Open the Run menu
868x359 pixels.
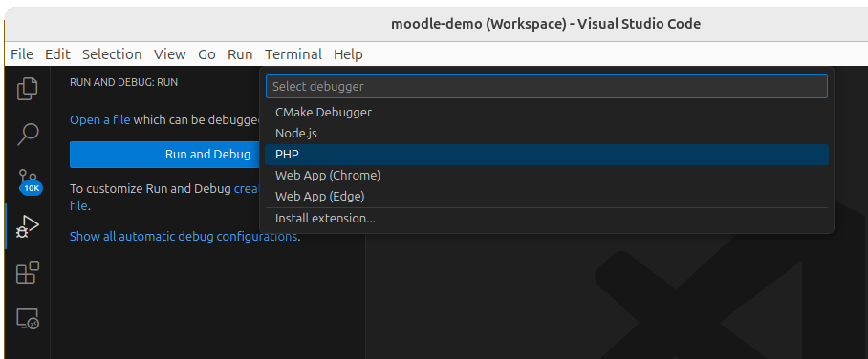240,54
